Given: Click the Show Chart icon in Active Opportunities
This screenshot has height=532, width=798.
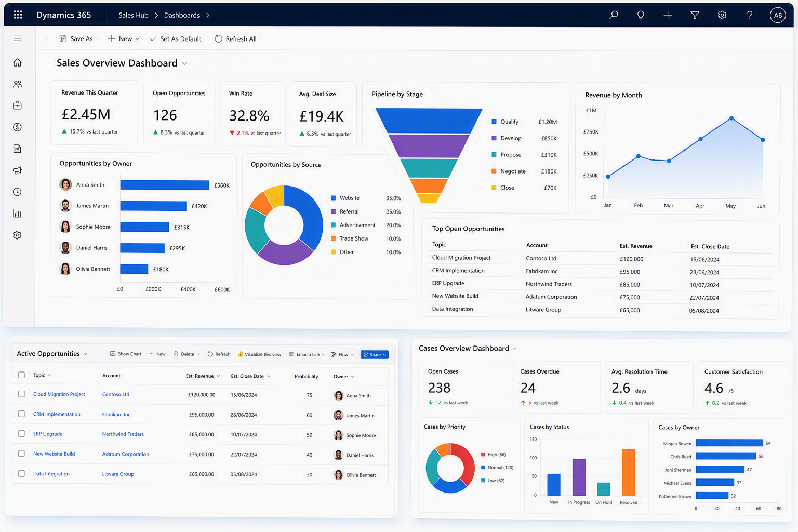Looking at the screenshot, I should 113,354.
